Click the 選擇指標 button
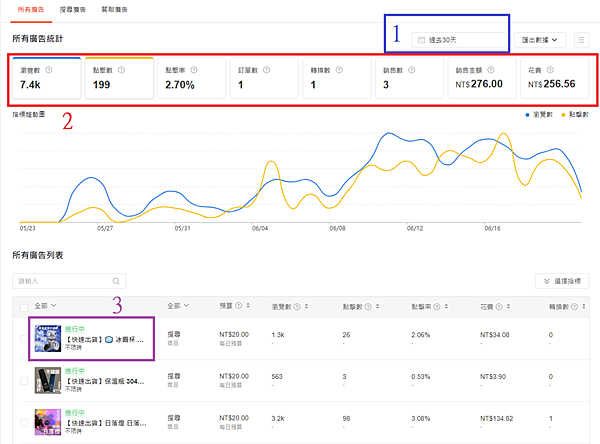 [562, 281]
